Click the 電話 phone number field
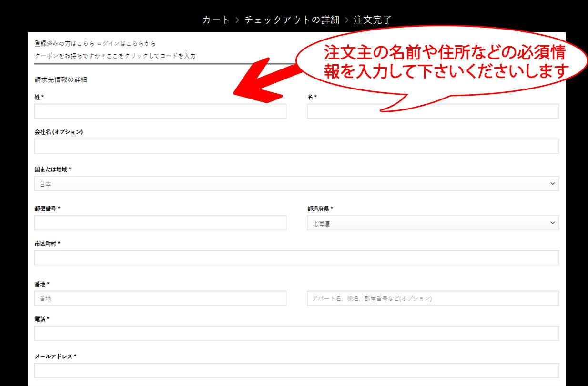 (x=296, y=333)
